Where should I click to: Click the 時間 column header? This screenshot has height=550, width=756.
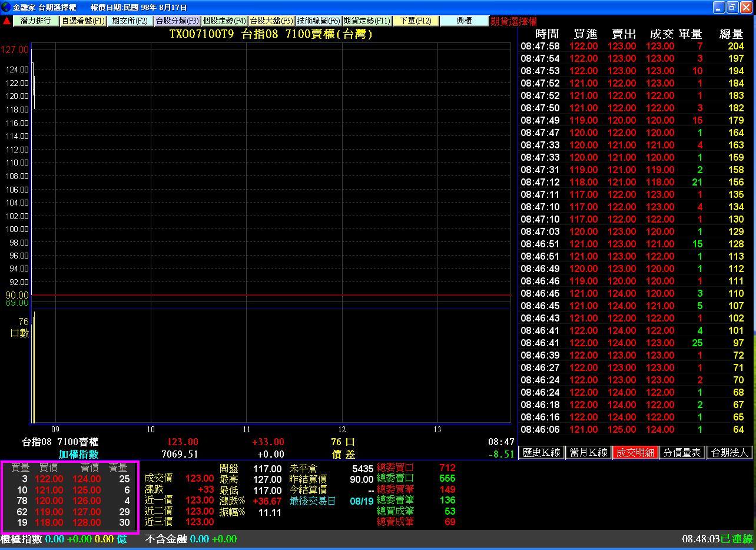point(548,34)
